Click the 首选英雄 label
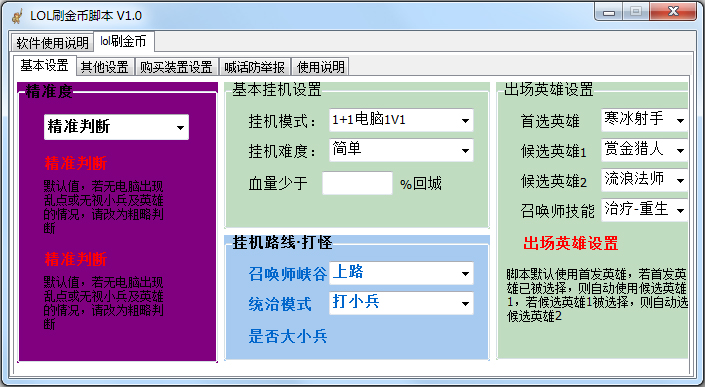The width and height of the screenshot is (705, 387). [550, 121]
